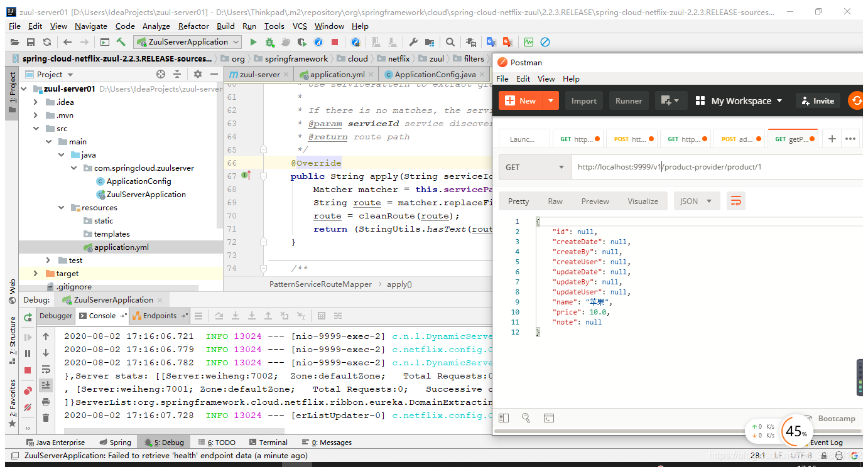
Task: Open search everywhere magnifier icon
Action: click(x=450, y=42)
